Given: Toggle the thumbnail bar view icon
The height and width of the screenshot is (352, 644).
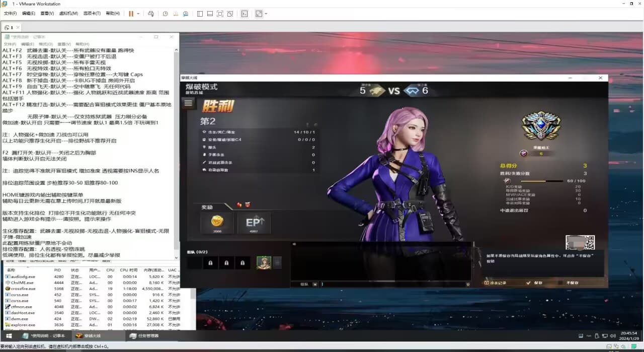Looking at the screenshot, I should coord(210,14).
